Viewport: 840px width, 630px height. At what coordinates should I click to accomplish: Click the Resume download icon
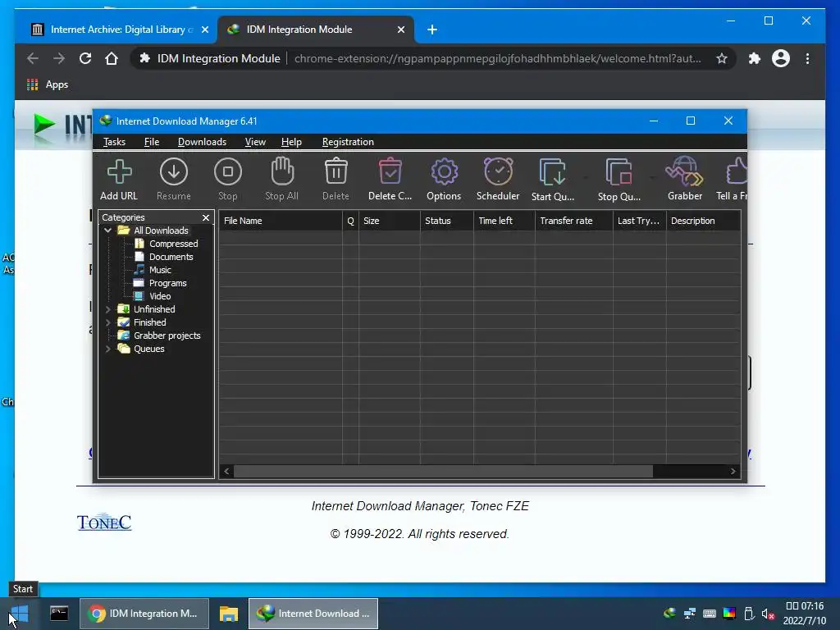pos(174,179)
